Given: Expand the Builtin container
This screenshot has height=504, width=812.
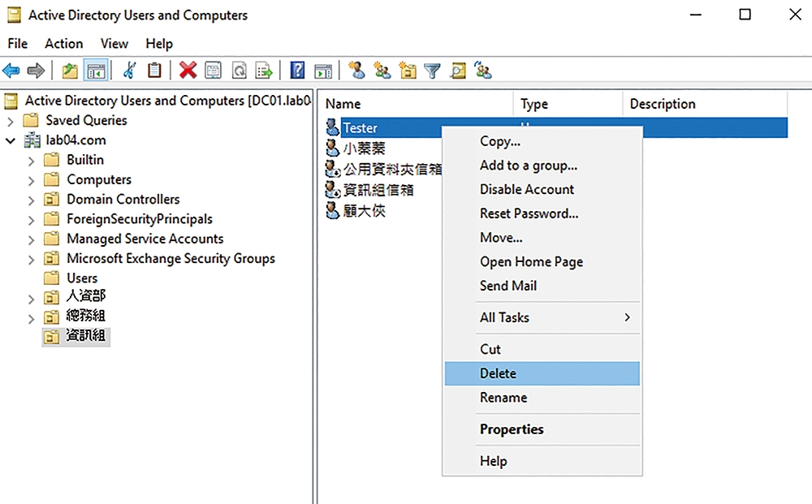Looking at the screenshot, I should (31, 161).
